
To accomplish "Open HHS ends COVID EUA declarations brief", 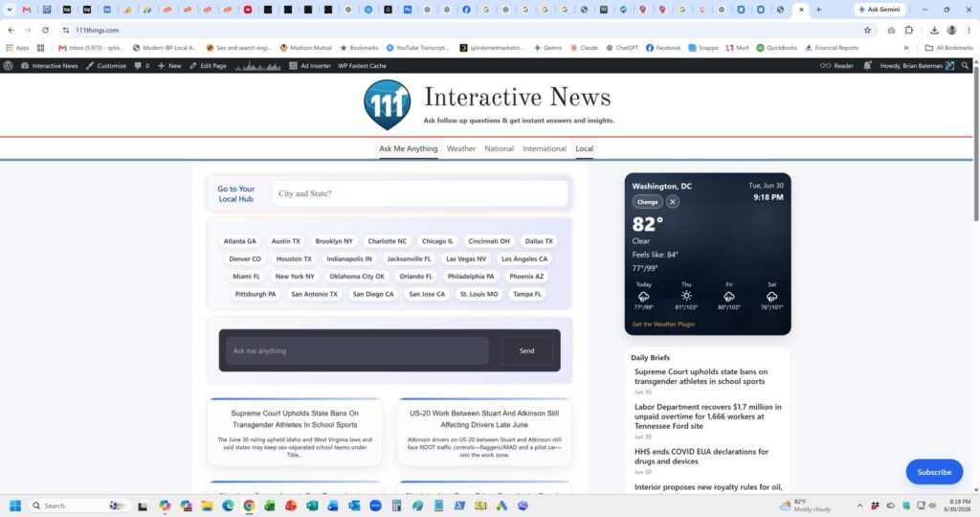I will click(702, 457).
